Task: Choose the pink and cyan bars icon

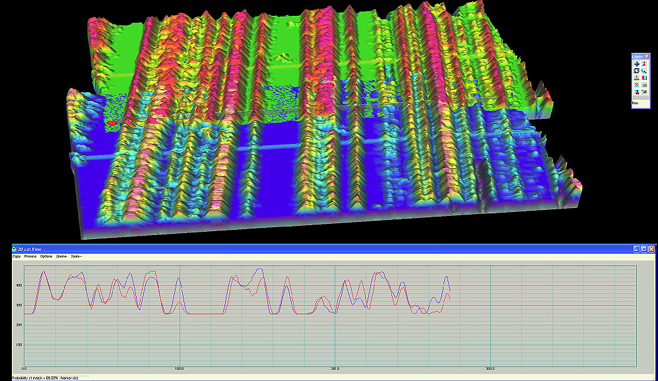Action: point(644,78)
